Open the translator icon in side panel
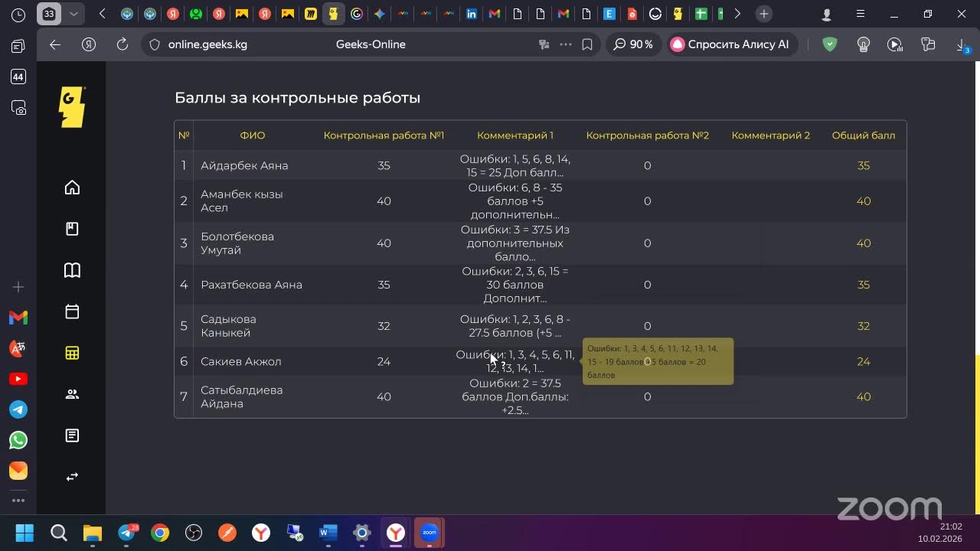The width and height of the screenshot is (980, 551). 18,348
